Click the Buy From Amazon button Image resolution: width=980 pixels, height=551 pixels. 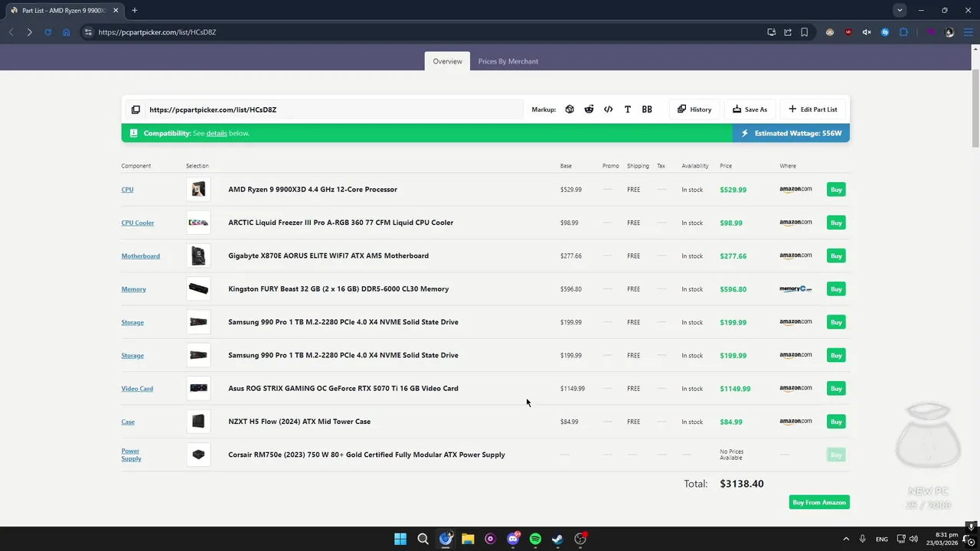pos(819,503)
